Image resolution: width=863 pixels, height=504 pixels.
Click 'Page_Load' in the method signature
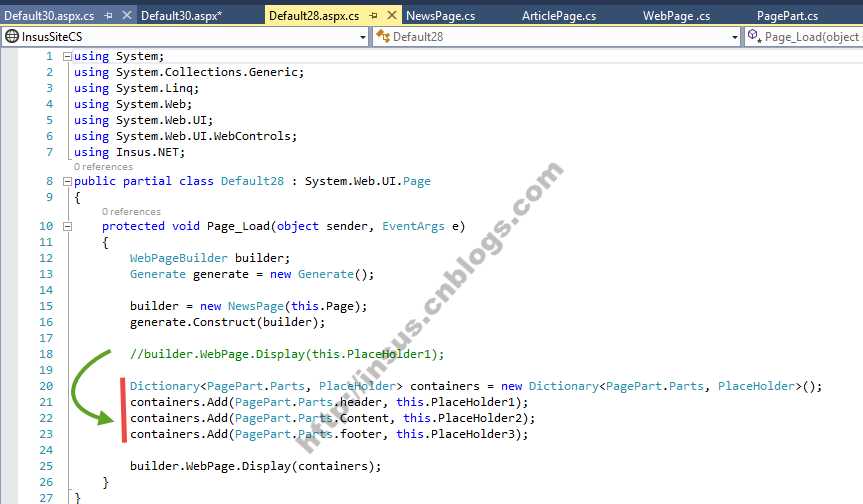click(238, 226)
